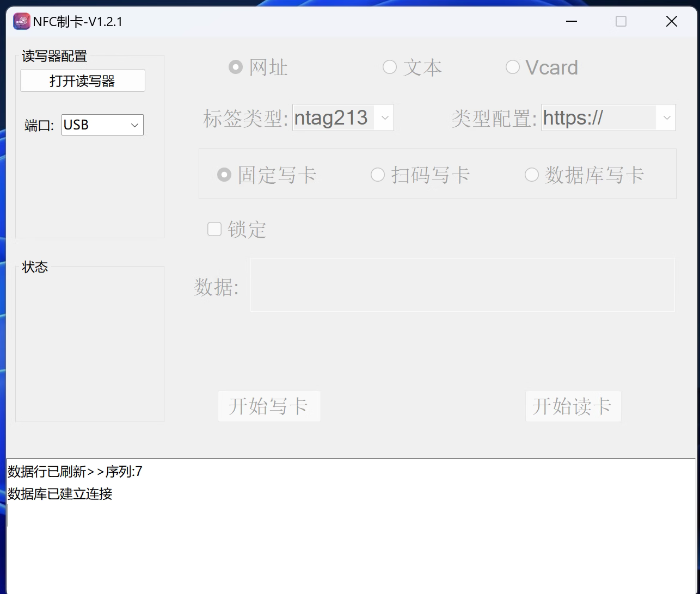The image size is (700, 594).
Task: Minimize the NFC制卡 window
Action: pos(572,21)
